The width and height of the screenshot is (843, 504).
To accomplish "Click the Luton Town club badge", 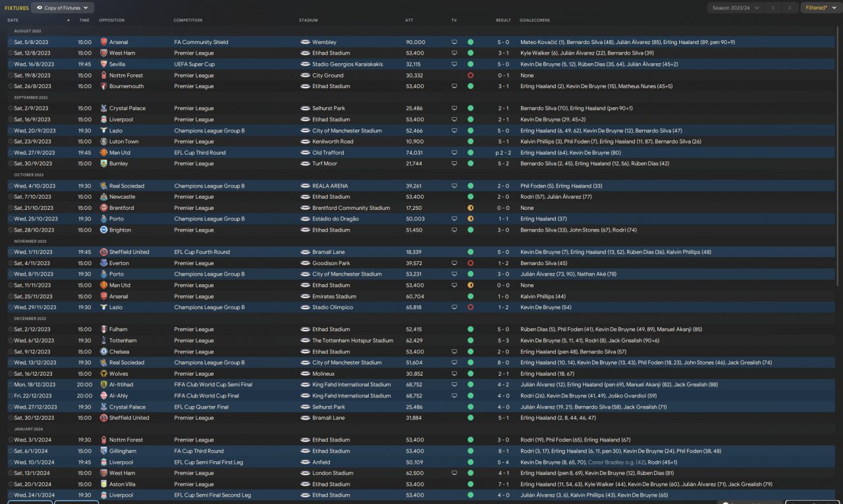I will [x=103, y=141].
